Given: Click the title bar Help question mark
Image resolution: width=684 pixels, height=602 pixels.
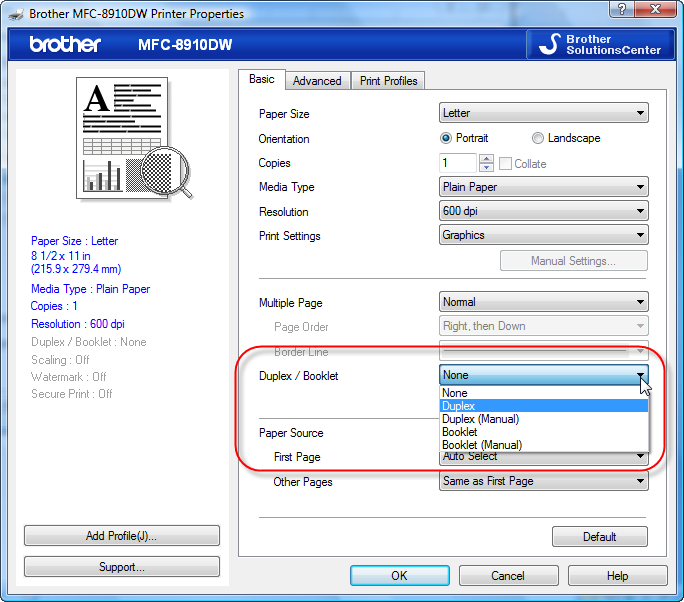Looking at the screenshot, I should (x=622, y=8).
